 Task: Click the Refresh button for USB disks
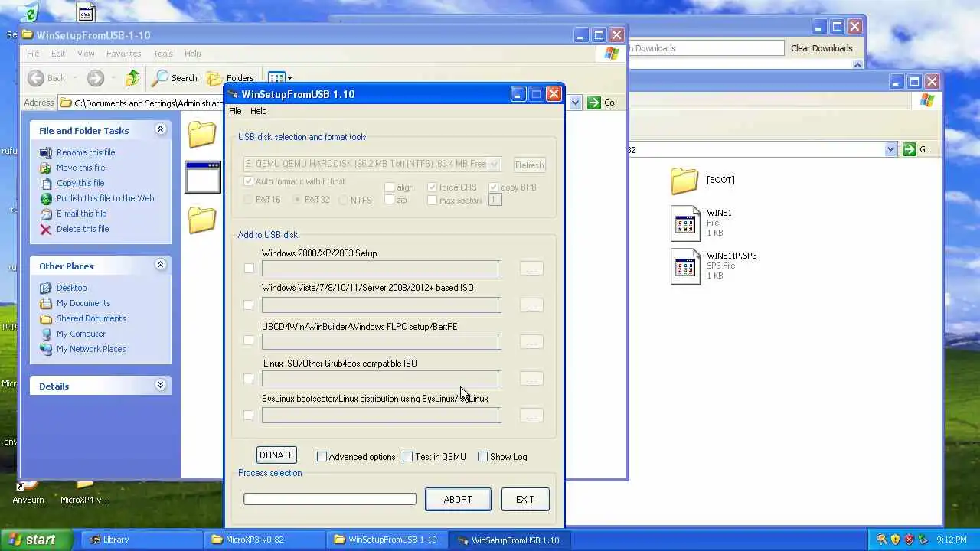pyautogui.click(x=529, y=165)
